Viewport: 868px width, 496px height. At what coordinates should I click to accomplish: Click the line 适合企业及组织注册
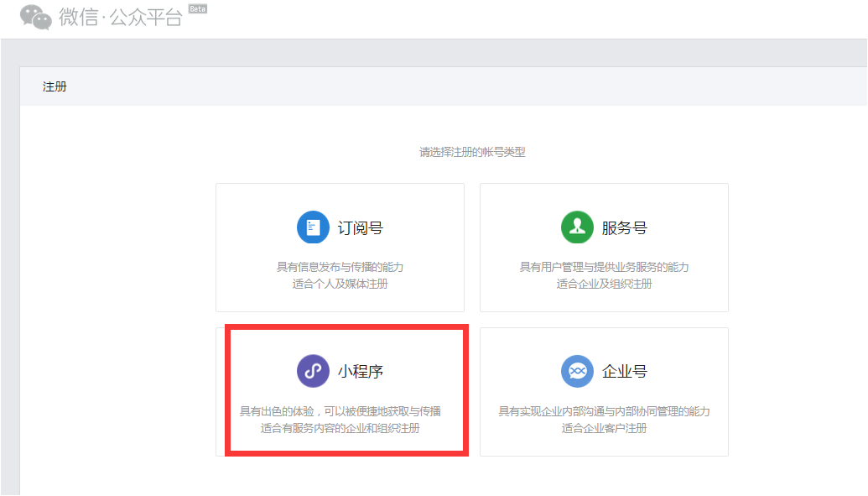pyautogui.click(x=604, y=284)
